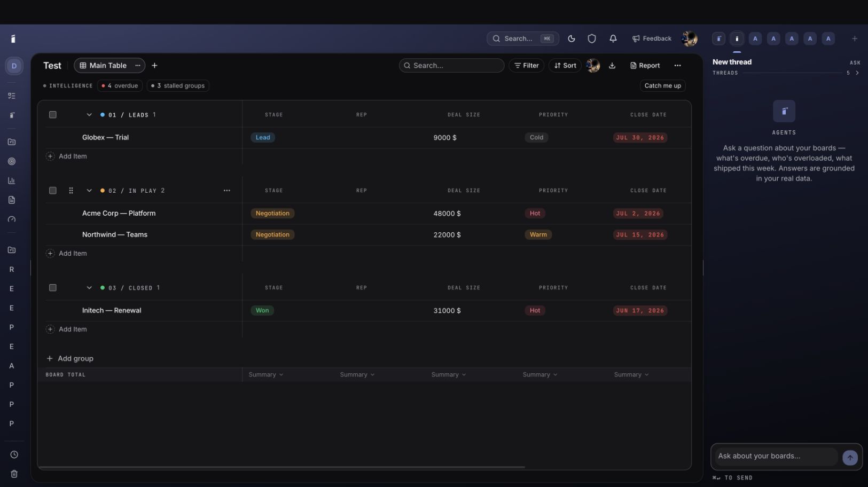
Task: Open the clock history icon in sidebar
Action: coord(14,454)
